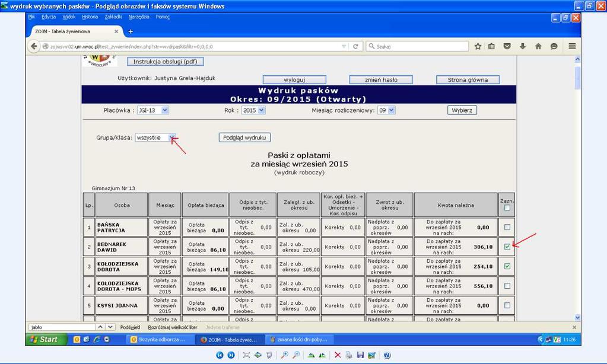The image size is (607, 364).
Task: Click Podświetl in the find bar
Action: coord(130,327)
